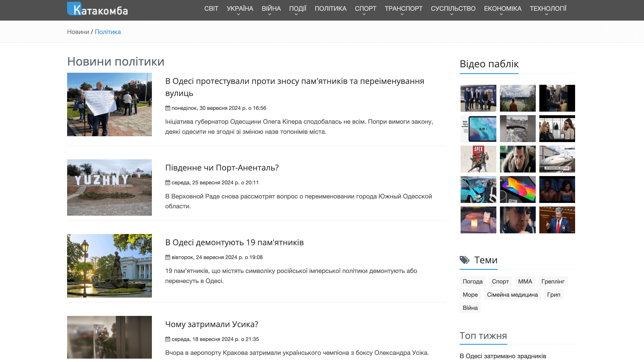Open article В Одесі демонтують 19 пам'ятників
This screenshot has width=644, height=362.
tap(234, 242)
